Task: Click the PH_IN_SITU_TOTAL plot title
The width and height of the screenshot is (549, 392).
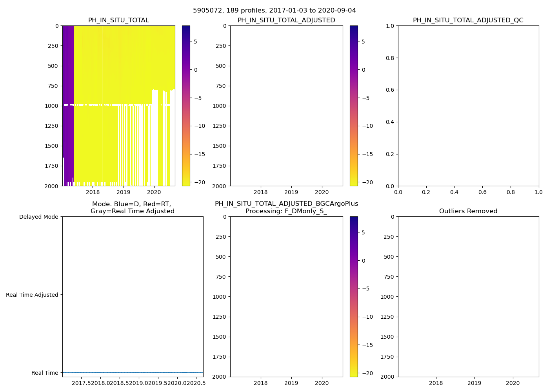Action: click(118, 20)
